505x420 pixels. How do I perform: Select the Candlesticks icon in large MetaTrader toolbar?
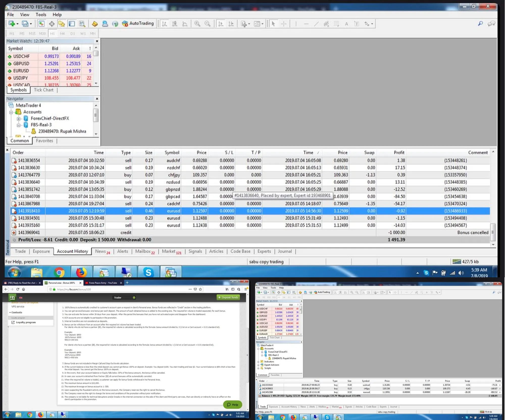(174, 24)
